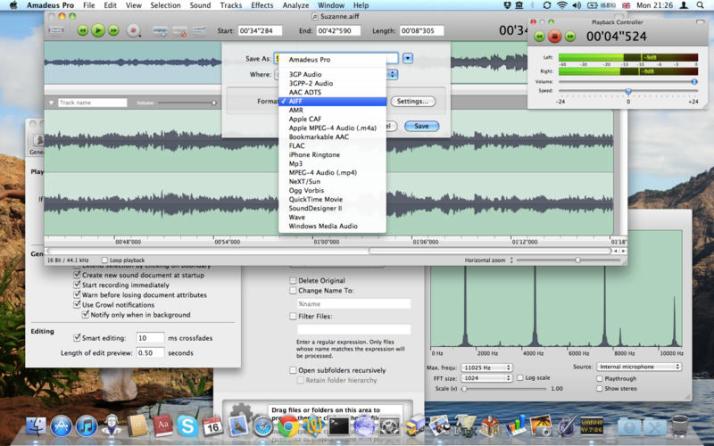Toggle the track disclosure triangle beside Track name
The height and width of the screenshot is (446, 714).
[51, 103]
